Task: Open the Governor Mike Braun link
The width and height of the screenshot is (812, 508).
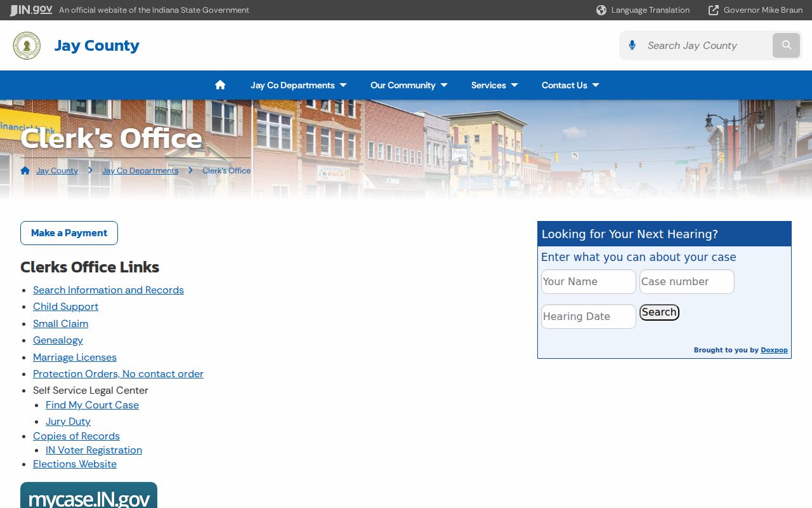Action: tap(763, 10)
